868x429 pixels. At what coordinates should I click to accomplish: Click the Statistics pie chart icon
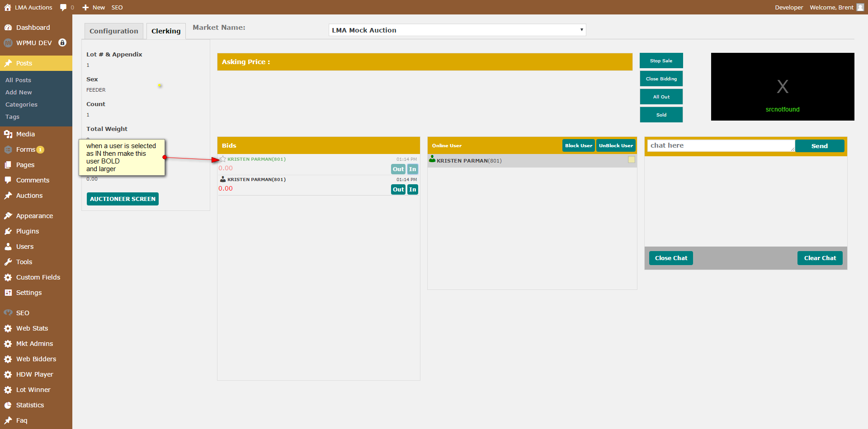(8, 405)
